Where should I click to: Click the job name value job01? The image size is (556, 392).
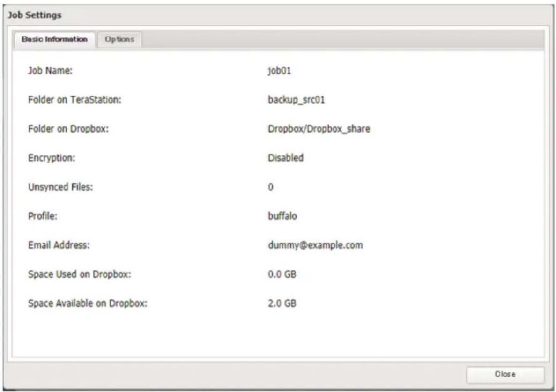pos(280,71)
